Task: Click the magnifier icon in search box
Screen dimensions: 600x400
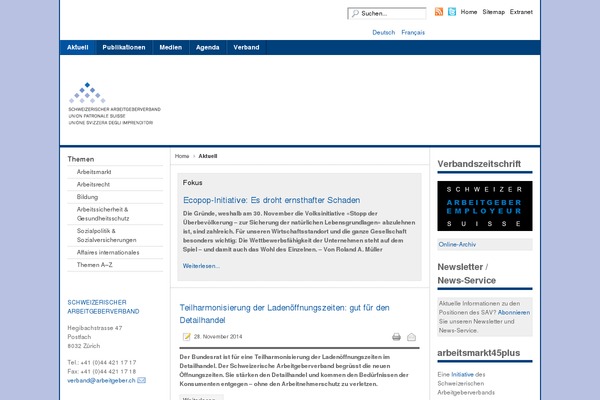Action: (x=355, y=13)
